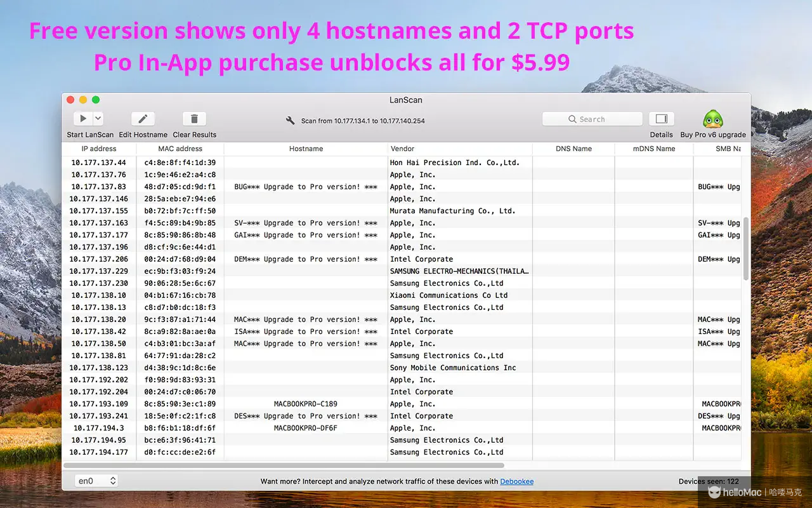Click the Start LanScan label
The height and width of the screenshot is (508, 812).
point(91,135)
